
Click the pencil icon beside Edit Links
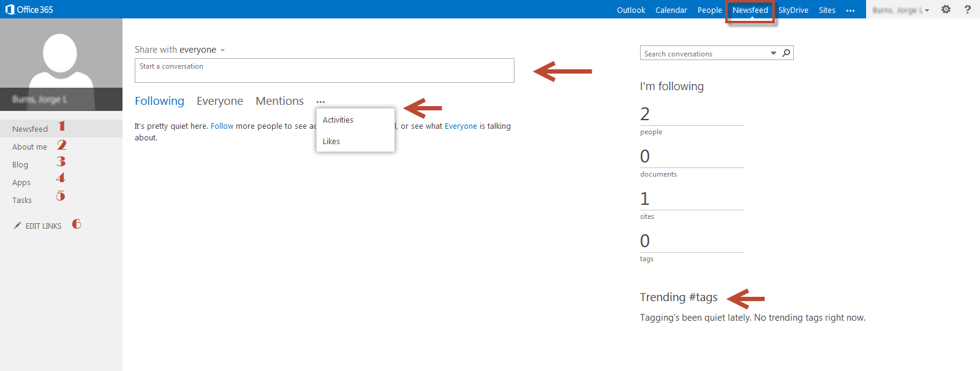tap(17, 226)
